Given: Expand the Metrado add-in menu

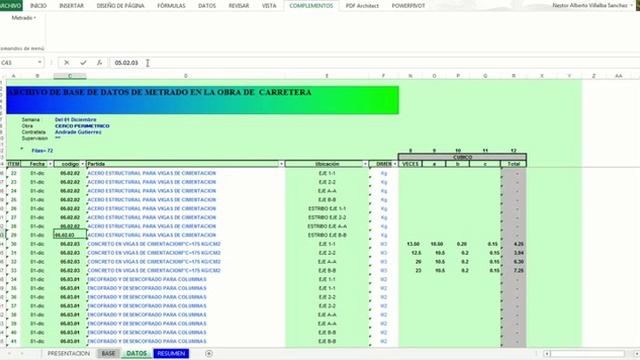Looking at the screenshot, I should pyautogui.click(x=23, y=18).
